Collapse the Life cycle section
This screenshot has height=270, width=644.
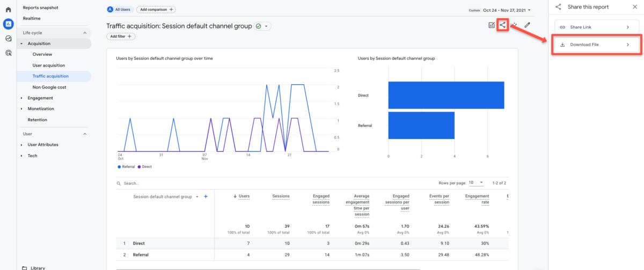[84, 33]
